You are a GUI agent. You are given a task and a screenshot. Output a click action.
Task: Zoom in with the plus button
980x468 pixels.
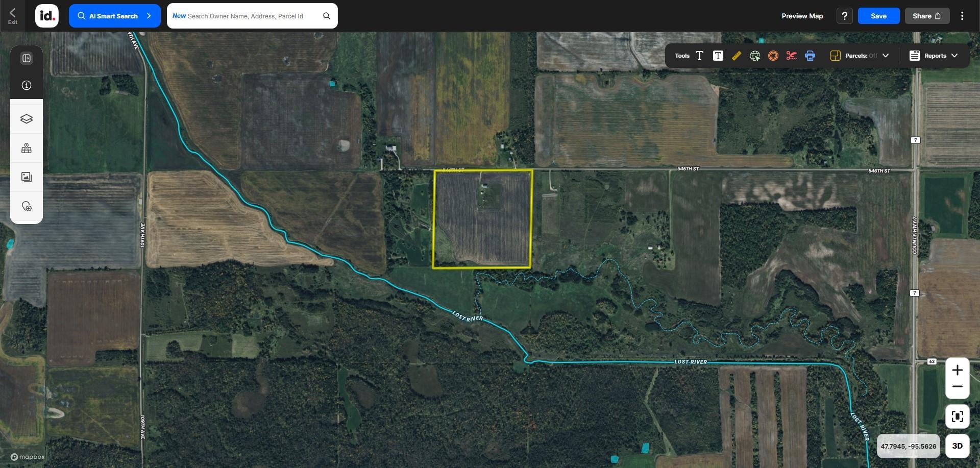pos(957,370)
